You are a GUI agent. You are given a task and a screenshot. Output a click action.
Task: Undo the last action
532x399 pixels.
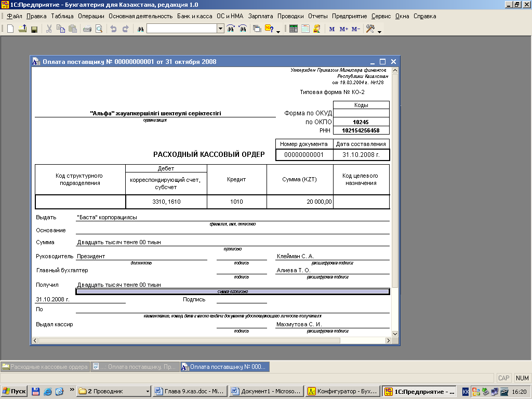tap(114, 29)
